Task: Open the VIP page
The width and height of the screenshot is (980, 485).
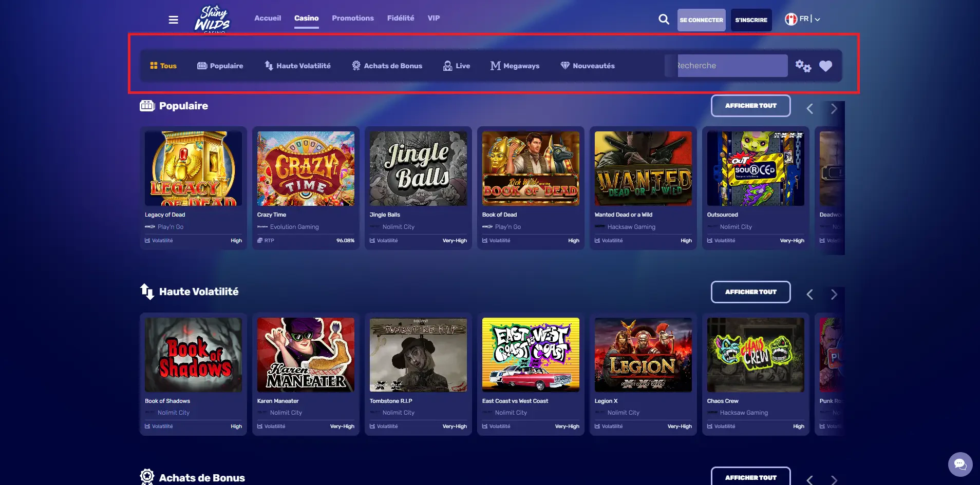Action: pyautogui.click(x=434, y=18)
